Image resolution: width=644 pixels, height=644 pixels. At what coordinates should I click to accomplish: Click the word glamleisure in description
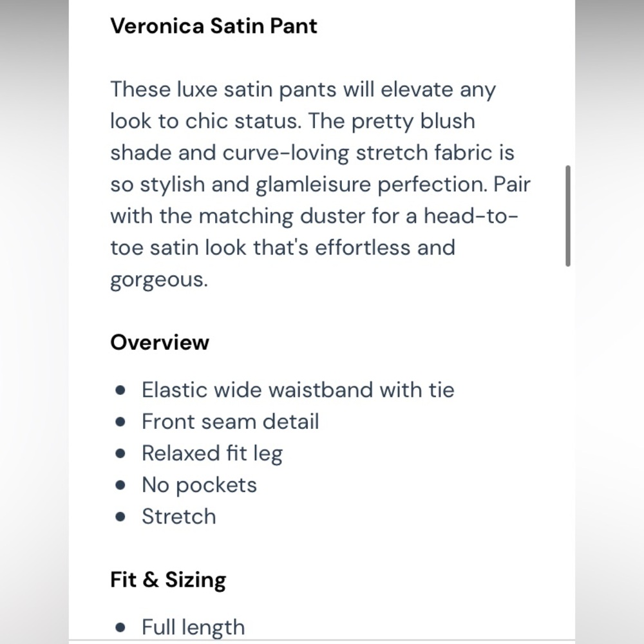coord(313,185)
